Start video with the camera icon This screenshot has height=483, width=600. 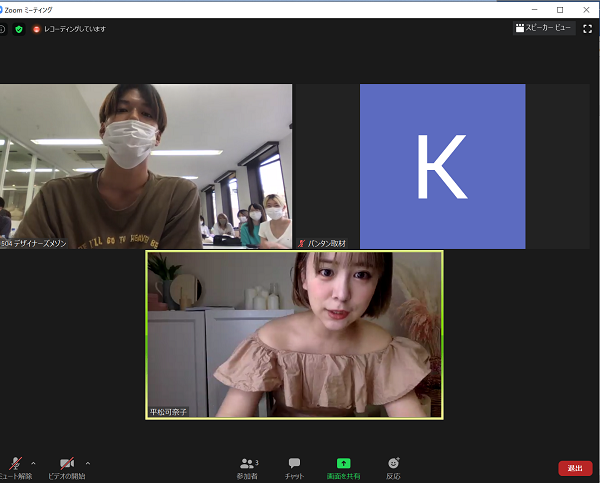click(x=66, y=464)
